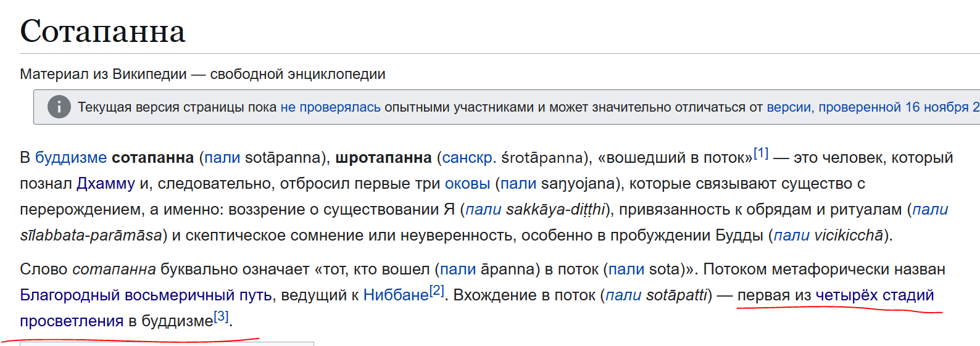Click italic «пали» before sakkāya-diṭṭhi

[x=483, y=210]
